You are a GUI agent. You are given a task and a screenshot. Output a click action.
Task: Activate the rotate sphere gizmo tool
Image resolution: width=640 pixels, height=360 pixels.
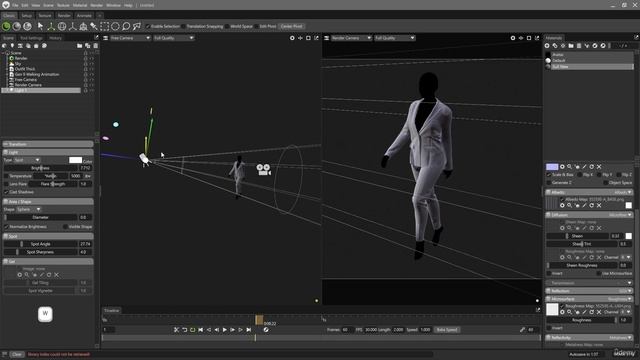[62, 27]
